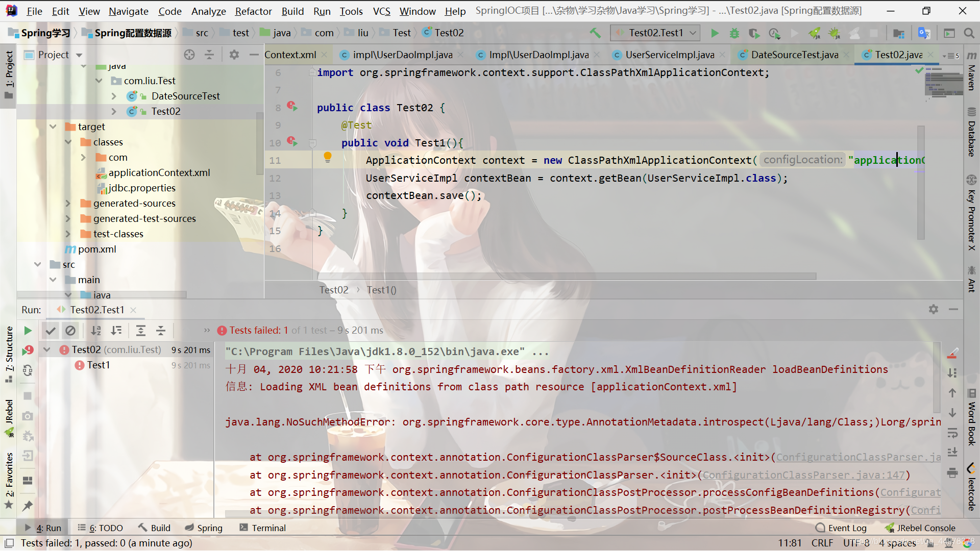
Task: Open the Spring tool window
Action: 204,528
